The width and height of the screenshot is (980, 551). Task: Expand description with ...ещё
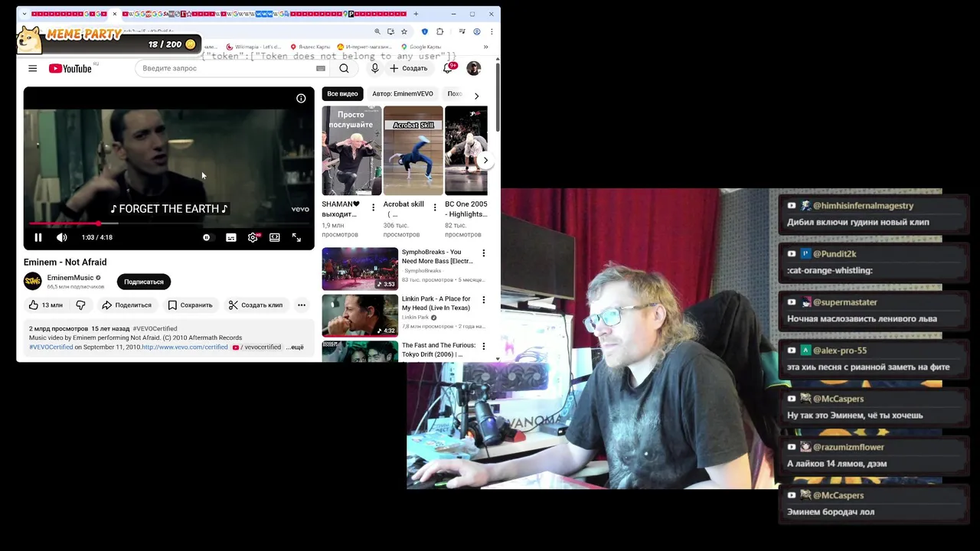tap(295, 347)
